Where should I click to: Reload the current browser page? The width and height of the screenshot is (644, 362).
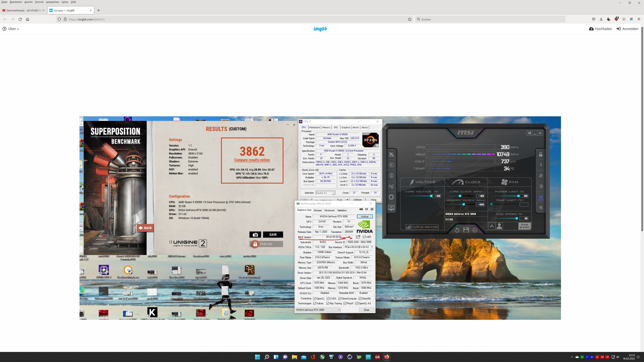pyautogui.click(x=20, y=19)
